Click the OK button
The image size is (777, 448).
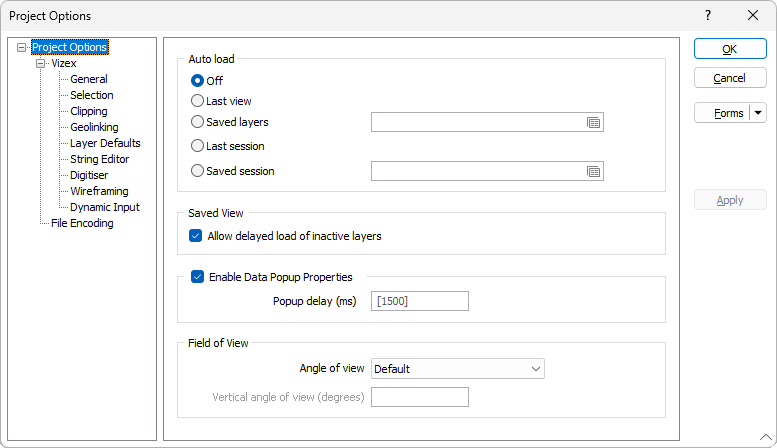730,49
